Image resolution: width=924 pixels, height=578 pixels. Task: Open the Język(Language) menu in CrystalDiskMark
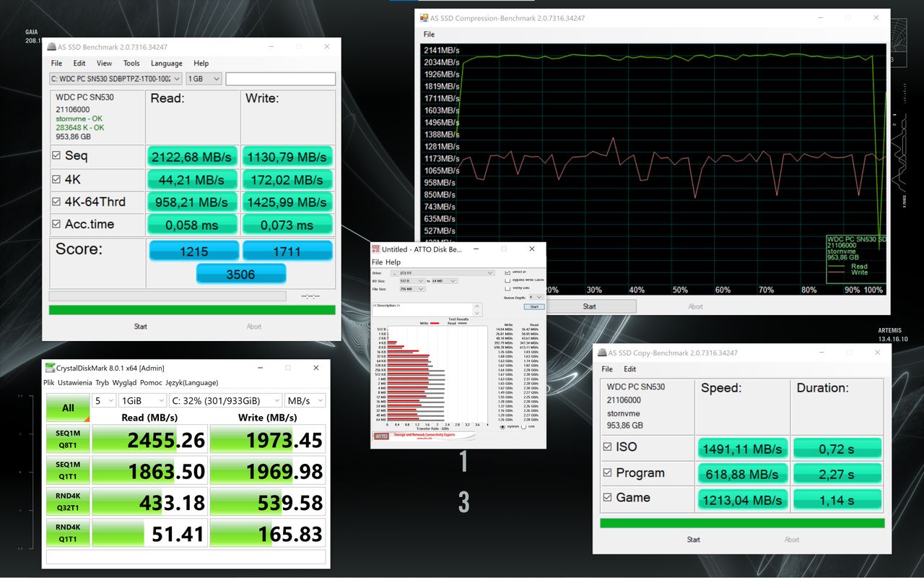click(192, 383)
